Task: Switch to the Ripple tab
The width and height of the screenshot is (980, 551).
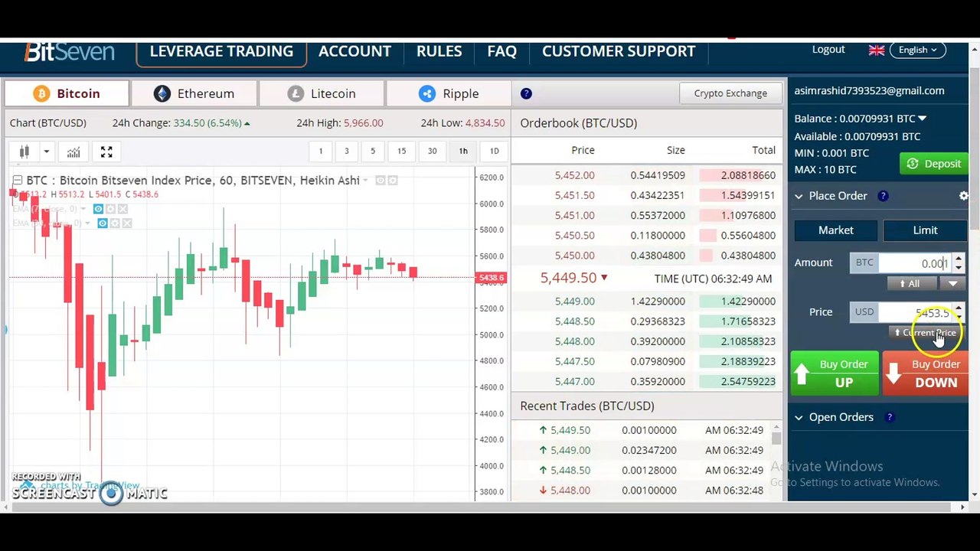Action: pyautogui.click(x=449, y=93)
